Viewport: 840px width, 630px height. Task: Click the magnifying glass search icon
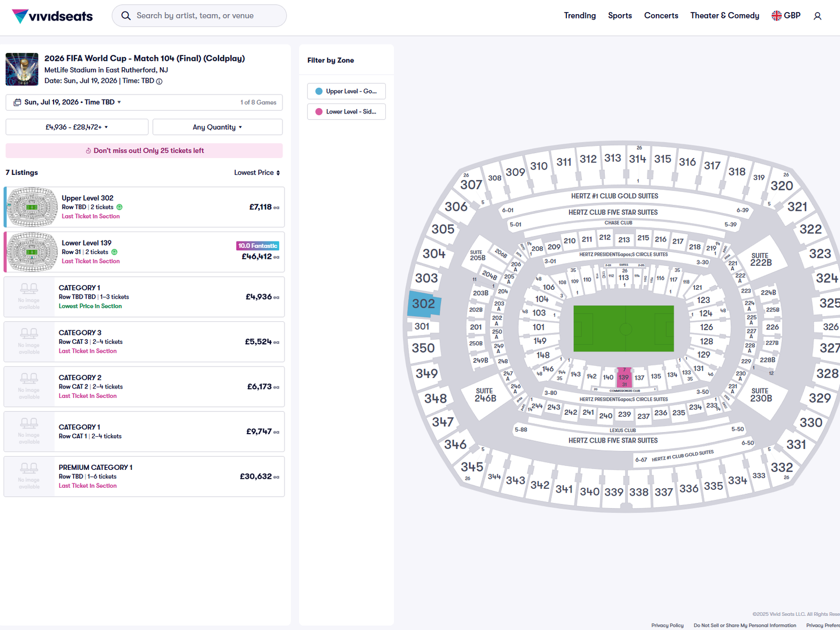click(x=126, y=16)
